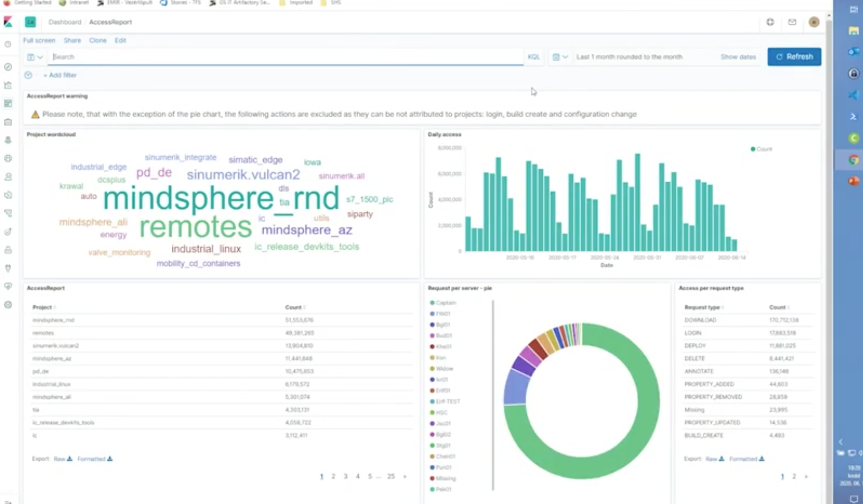Viewport: 863px width, 504px height.
Task: Click the Captain legend color dot
Action: coord(432,303)
